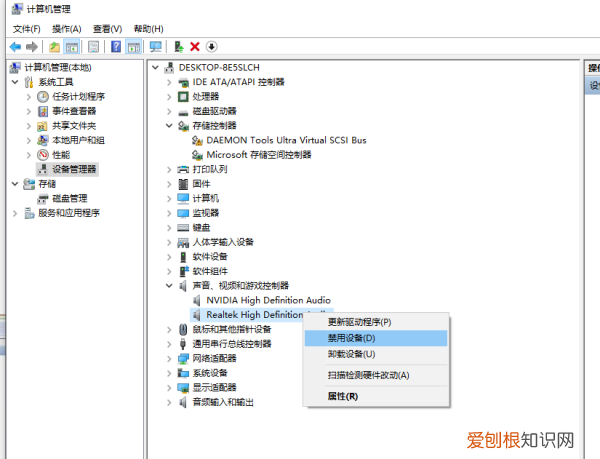Select 任务计划程序 in left tree
The width and height of the screenshot is (600, 459).
tap(78, 96)
